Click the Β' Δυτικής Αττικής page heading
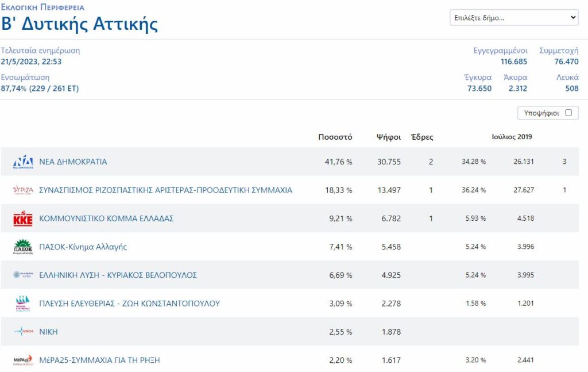This screenshot has width=588, height=372. tap(79, 24)
